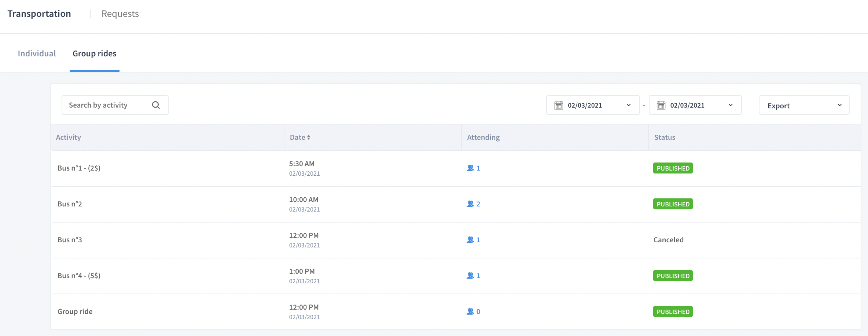This screenshot has width=868, height=336.
Task: Open attendees icon for Group ride
Action: 470,311
